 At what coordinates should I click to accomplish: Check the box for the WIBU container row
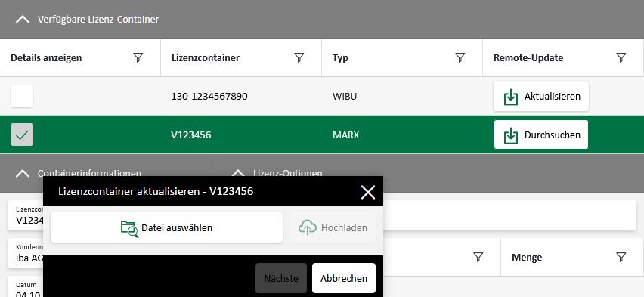(22, 96)
